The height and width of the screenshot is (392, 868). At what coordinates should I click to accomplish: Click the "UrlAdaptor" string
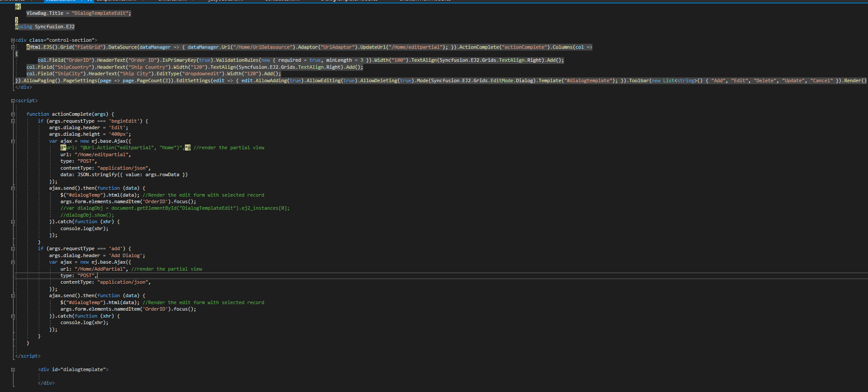point(339,47)
